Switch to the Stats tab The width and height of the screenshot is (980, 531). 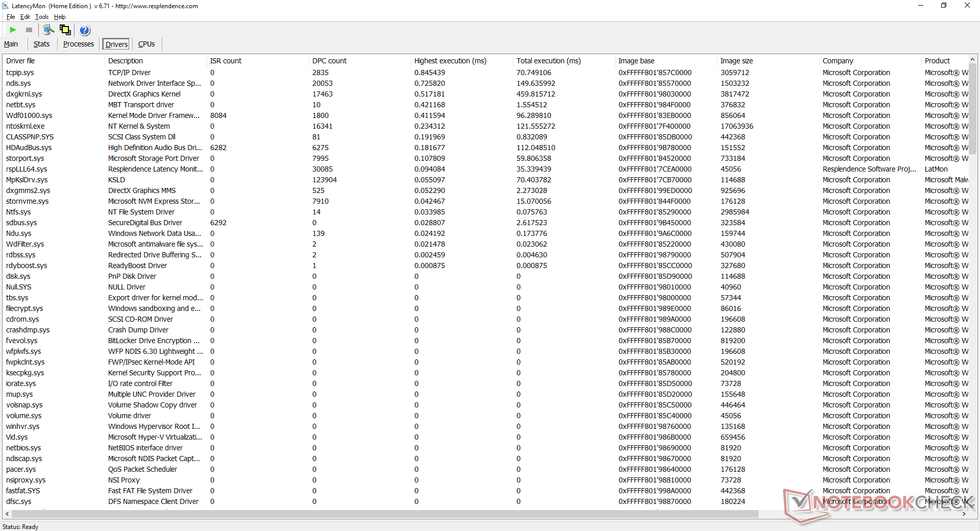coord(42,44)
